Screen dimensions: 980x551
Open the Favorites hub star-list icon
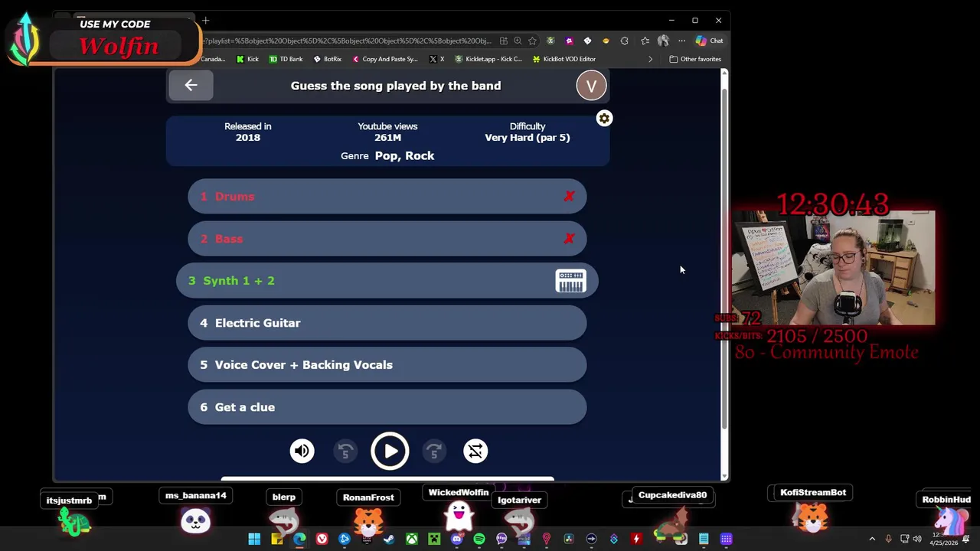[x=645, y=41]
